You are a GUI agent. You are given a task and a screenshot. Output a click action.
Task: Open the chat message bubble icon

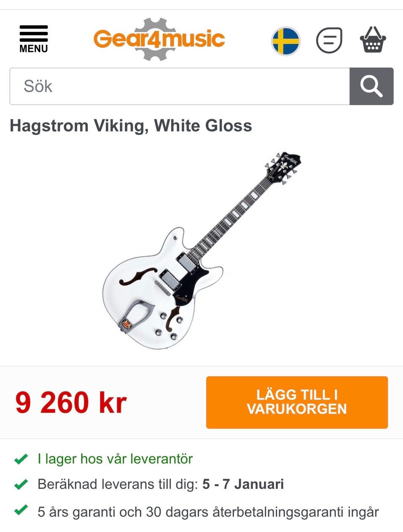tap(329, 40)
